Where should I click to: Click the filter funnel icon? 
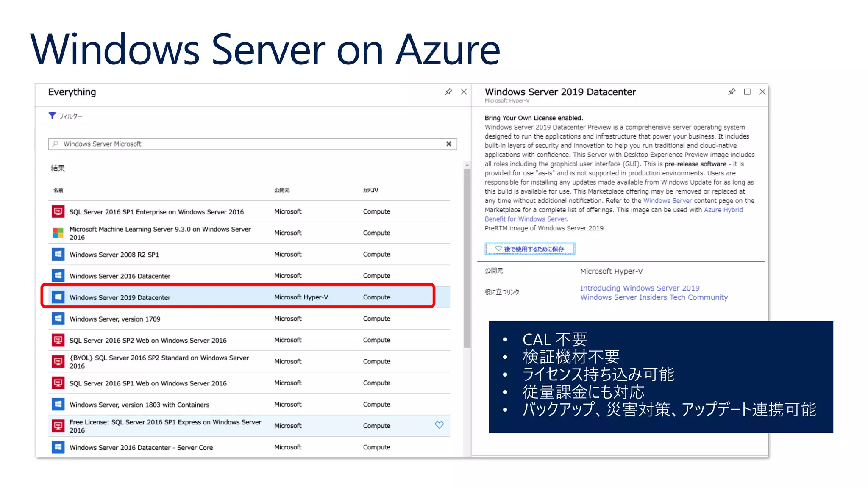click(x=52, y=116)
